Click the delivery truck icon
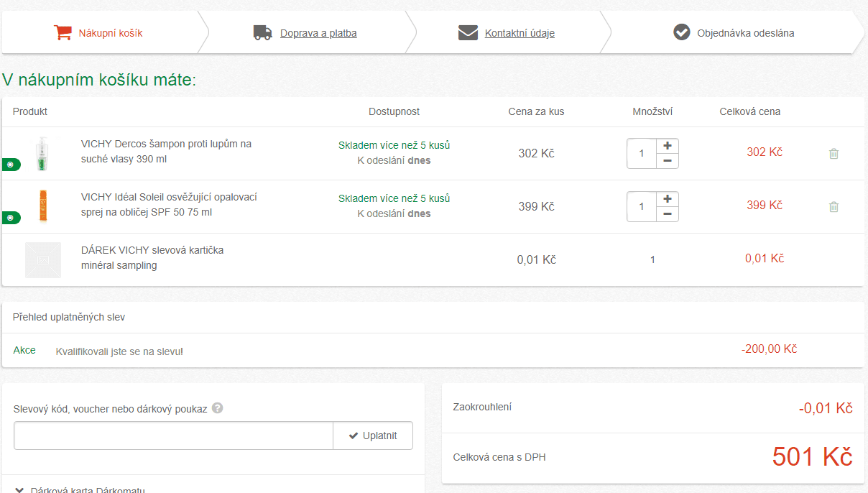Image resolution: width=868 pixels, height=493 pixels. [x=262, y=32]
